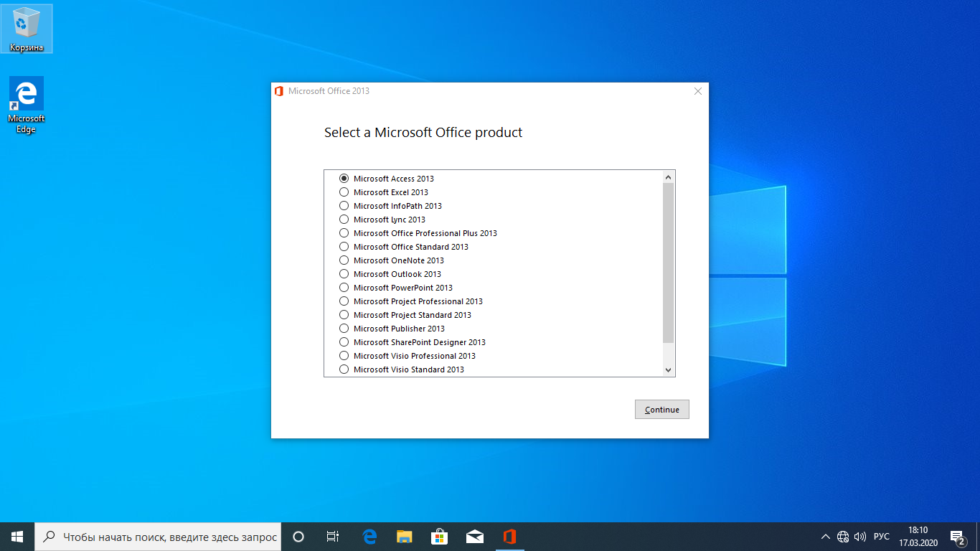The image size is (980, 551).
Task: Open network globe icon in tray
Action: pos(843,537)
